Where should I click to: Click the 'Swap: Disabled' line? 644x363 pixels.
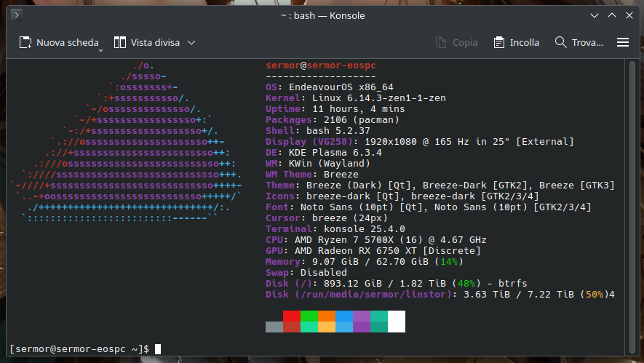(306, 272)
